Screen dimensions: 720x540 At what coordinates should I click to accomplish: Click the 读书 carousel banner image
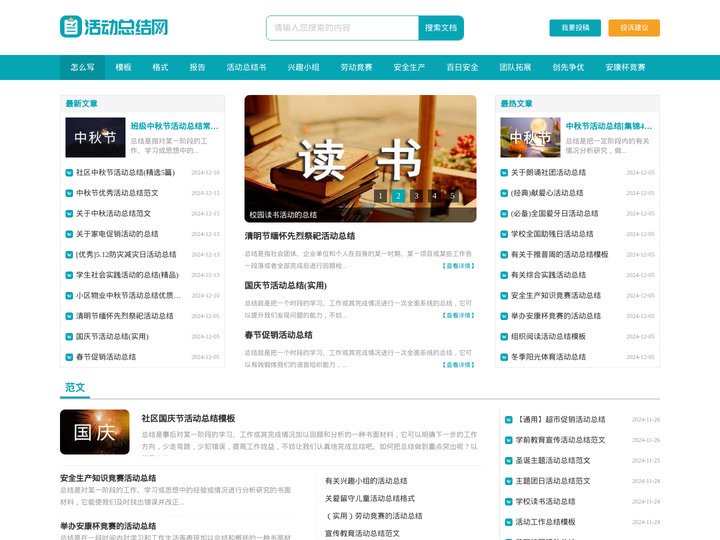coord(360,158)
